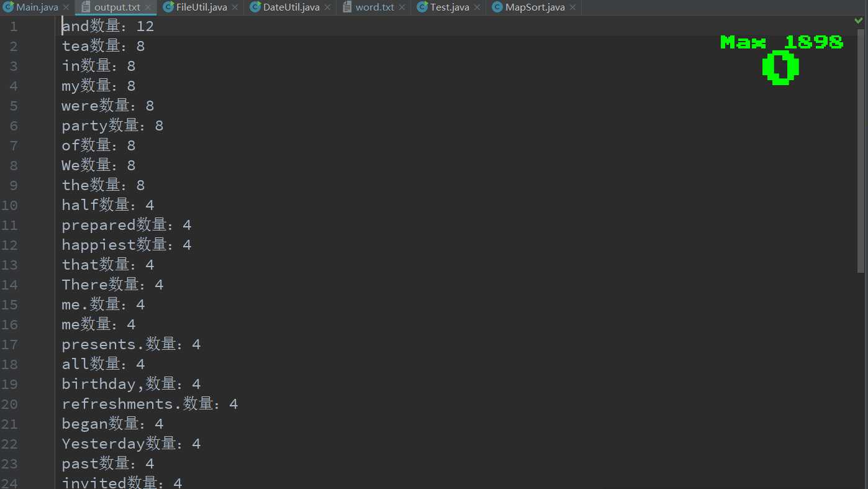Close the DateUtil.java tab
The height and width of the screenshot is (489, 868).
[x=327, y=7]
